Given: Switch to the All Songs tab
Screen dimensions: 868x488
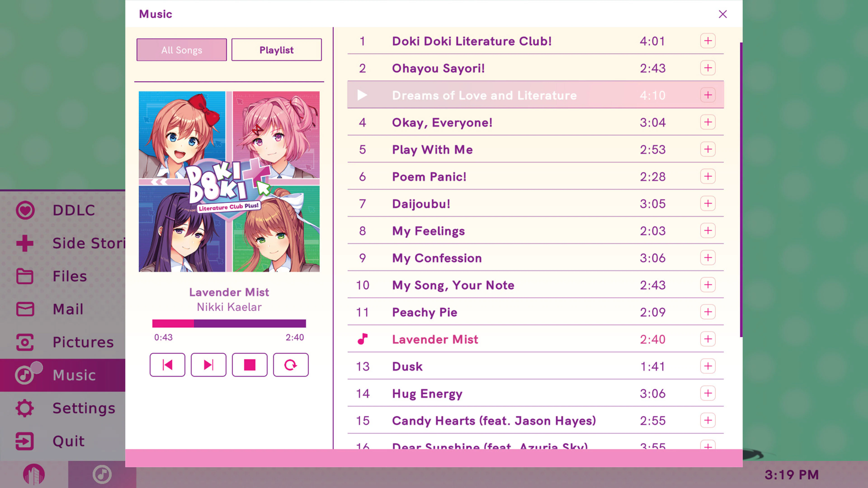Looking at the screenshot, I should (x=181, y=49).
